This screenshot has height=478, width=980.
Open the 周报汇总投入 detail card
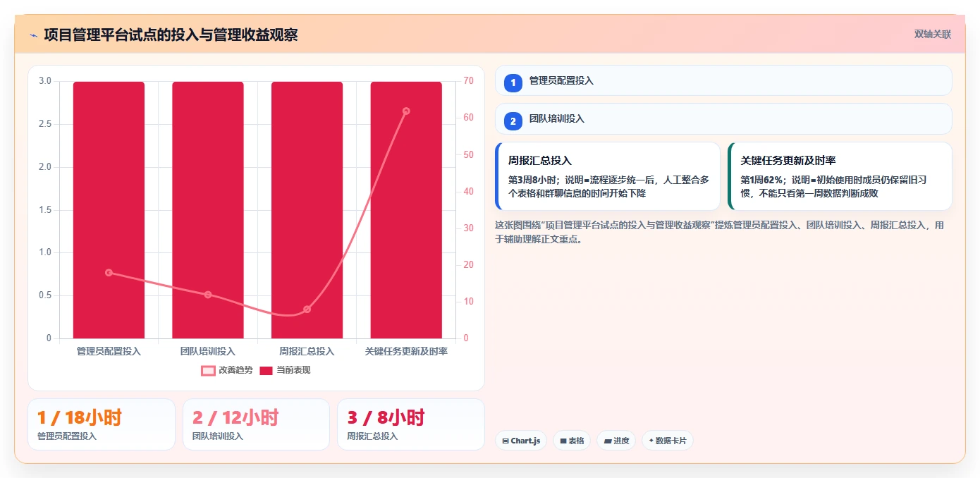click(x=608, y=176)
